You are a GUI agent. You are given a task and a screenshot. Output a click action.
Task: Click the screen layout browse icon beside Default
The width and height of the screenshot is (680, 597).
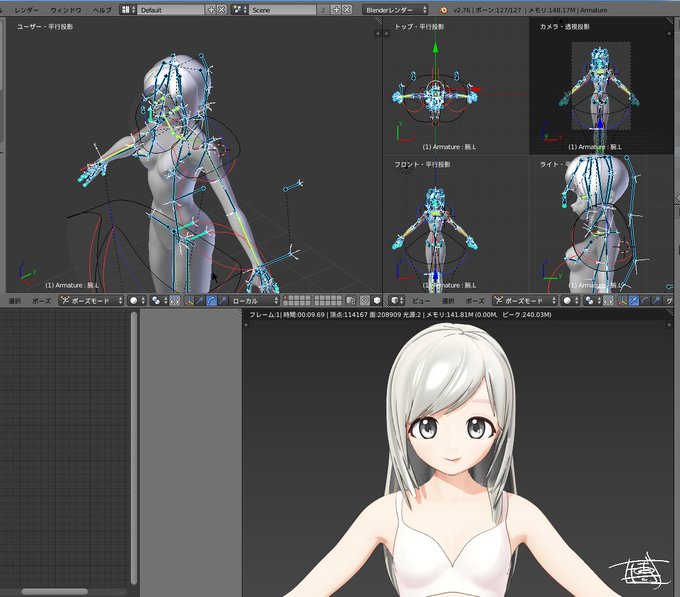pos(128,10)
